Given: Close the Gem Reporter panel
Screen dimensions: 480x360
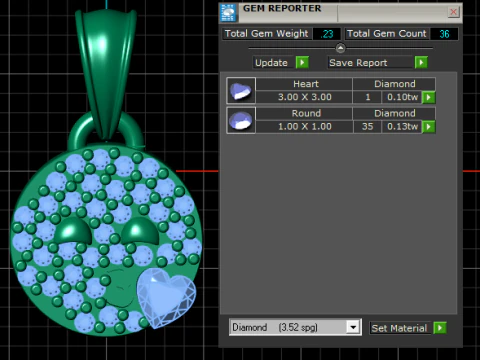Looking at the screenshot, I should pos(453,12).
